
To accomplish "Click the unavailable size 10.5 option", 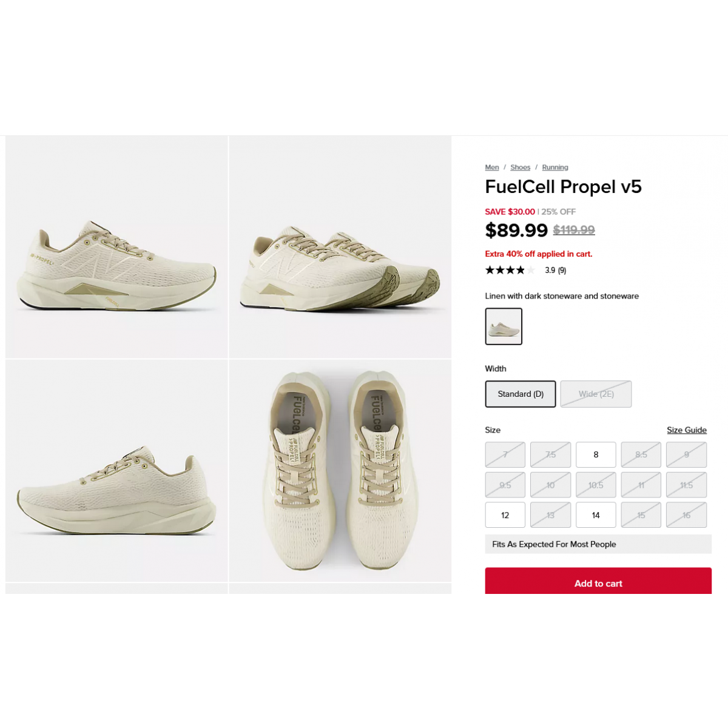I will [x=596, y=485].
